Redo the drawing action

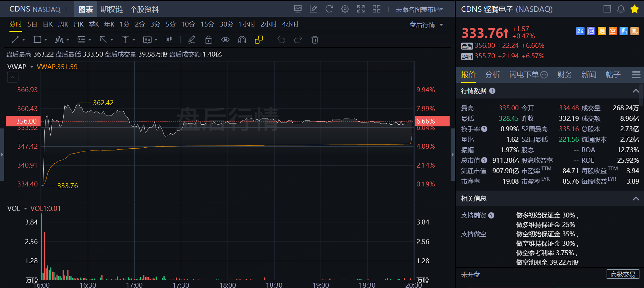(x=298, y=40)
